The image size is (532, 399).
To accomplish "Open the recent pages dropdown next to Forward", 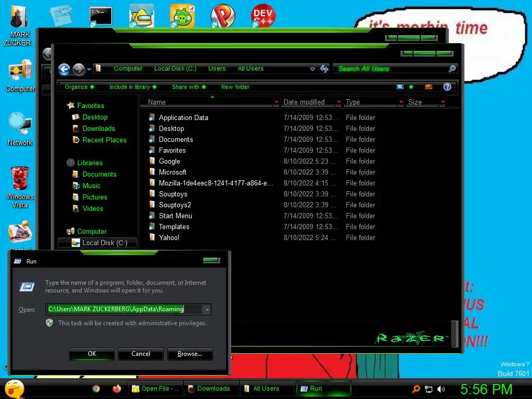I will pyautogui.click(x=89, y=69).
